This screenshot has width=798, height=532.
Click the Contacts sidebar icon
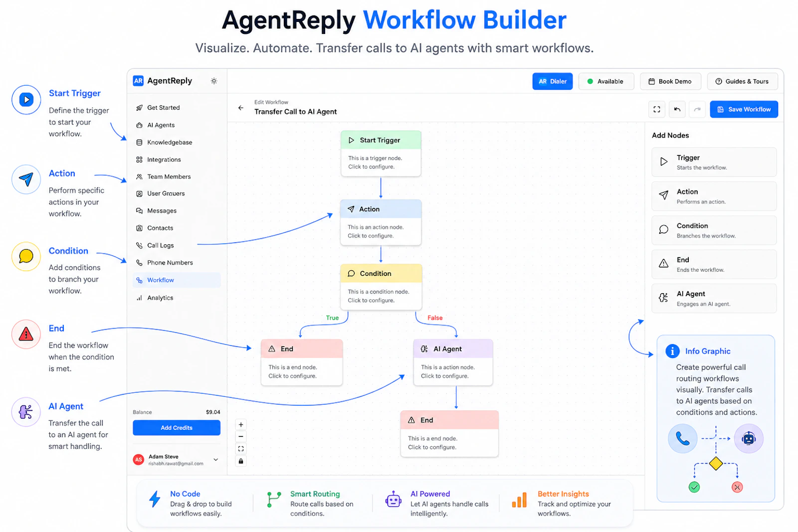pyautogui.click(x=140, y=228)
